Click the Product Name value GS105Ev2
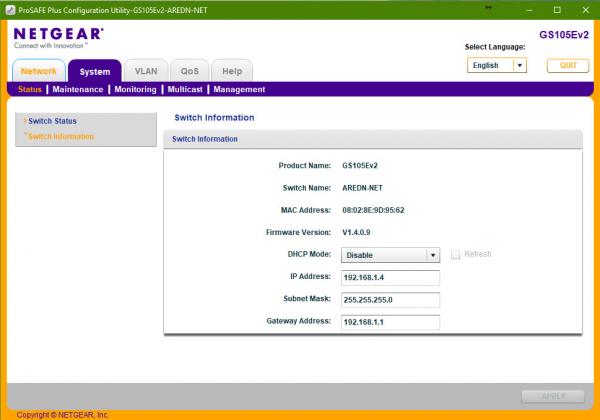 click(x=360, y=166)
